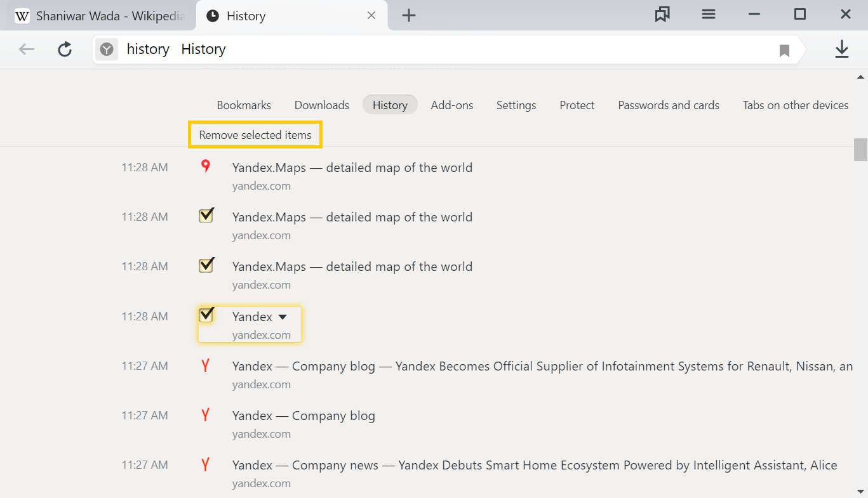
Task: Open first Yandex.Maps detailed map history link
Action: click(x=352, y=167)
